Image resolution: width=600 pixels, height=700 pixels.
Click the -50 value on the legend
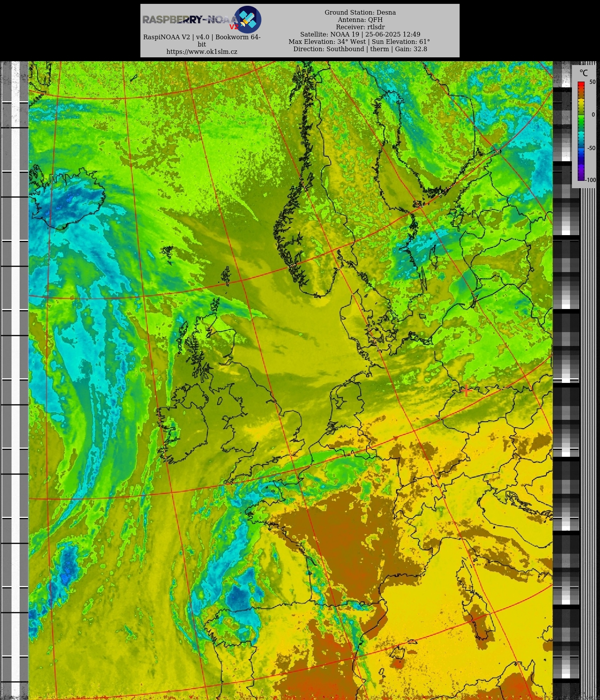(592, 148)
